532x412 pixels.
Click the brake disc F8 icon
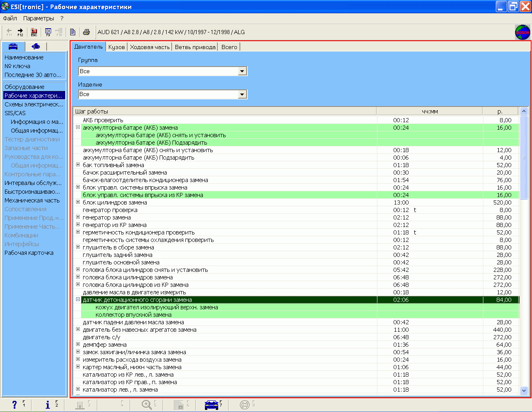[x=245, y=405]
